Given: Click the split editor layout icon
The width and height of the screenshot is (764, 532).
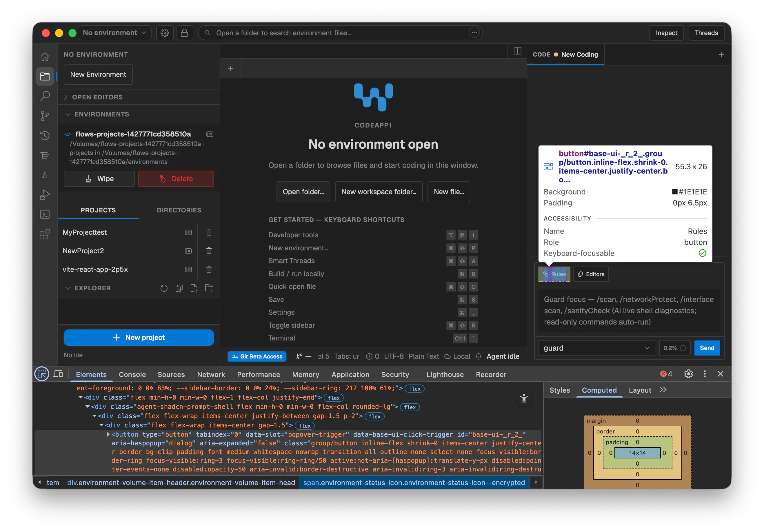Looking at the screenshot, I should click(517, 51).
